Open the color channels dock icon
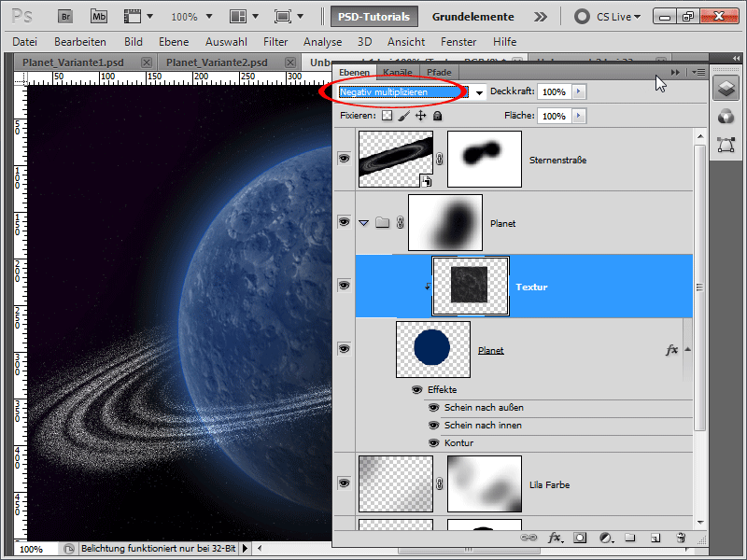 (726, 116)
